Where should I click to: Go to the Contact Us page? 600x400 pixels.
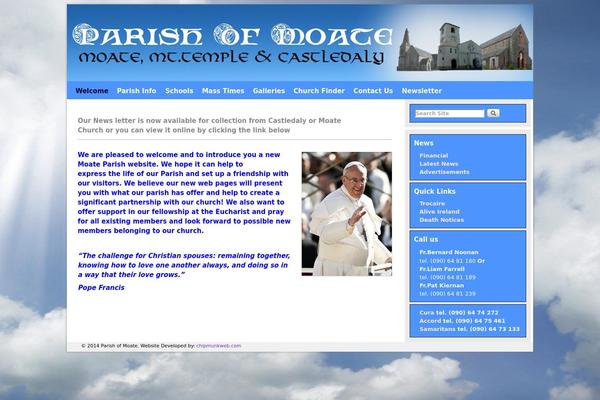(x=373, y=91)
